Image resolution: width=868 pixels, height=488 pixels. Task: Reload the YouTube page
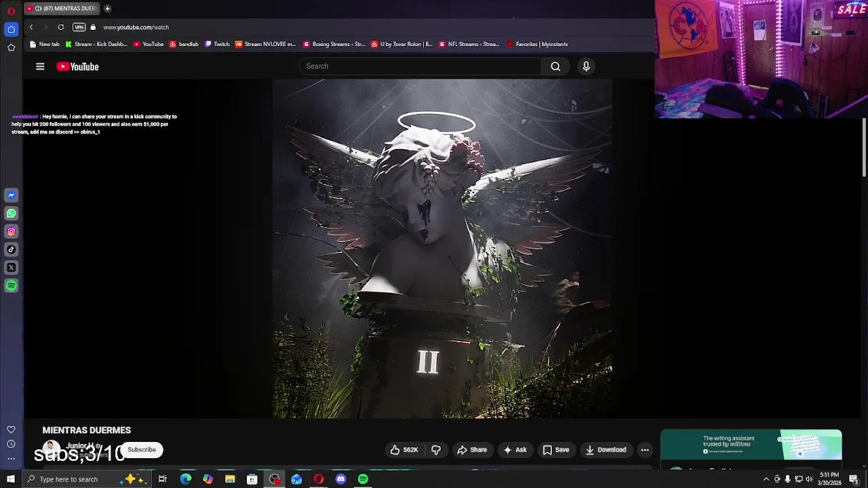[x=61, y=27]
